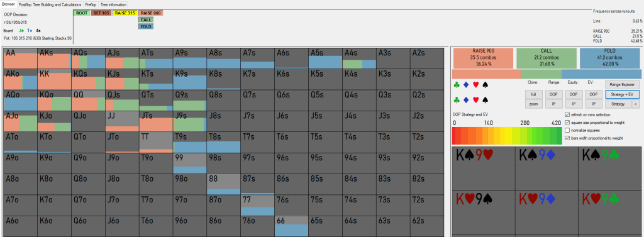The width and height of the screenshot is (644, 237).
Task: Collapse the panel with the '<' button
Action: (x=635, y=104)
